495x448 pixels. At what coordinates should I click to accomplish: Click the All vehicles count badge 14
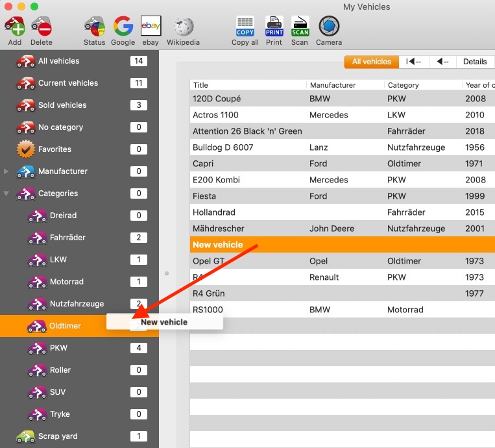coord(139,61)
